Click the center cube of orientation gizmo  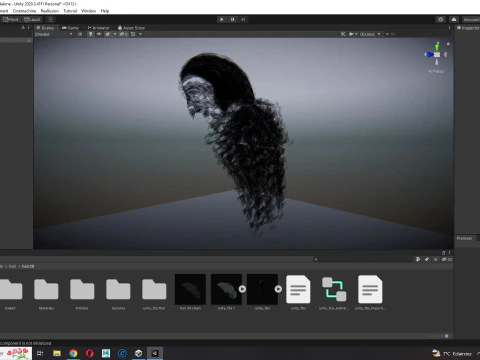437,54
